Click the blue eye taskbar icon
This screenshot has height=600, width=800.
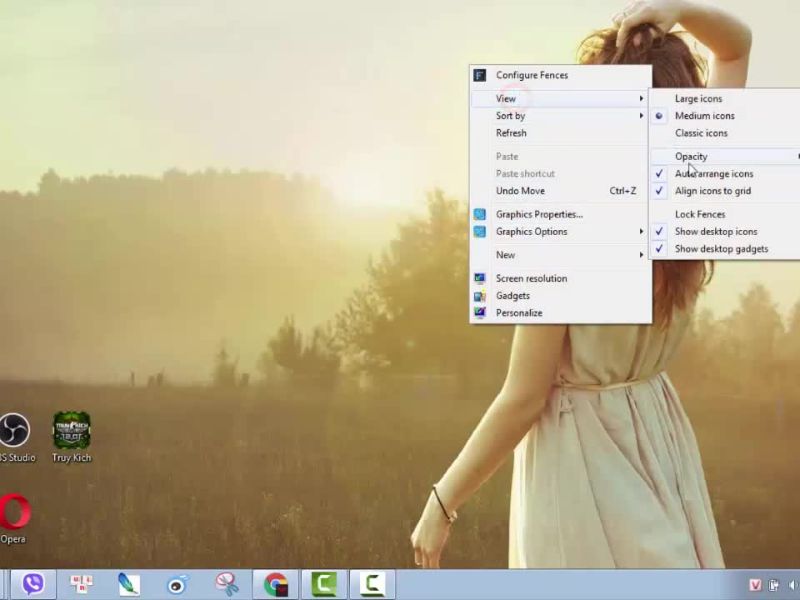click(x=177, y=584)
